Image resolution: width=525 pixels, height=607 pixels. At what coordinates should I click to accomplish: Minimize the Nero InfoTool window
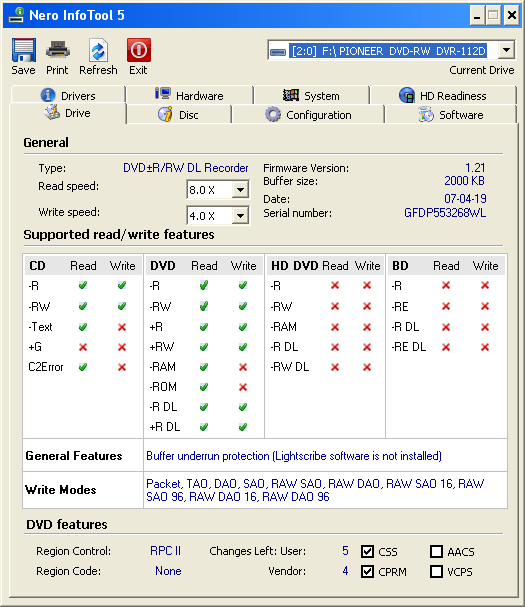pos(477,15)
